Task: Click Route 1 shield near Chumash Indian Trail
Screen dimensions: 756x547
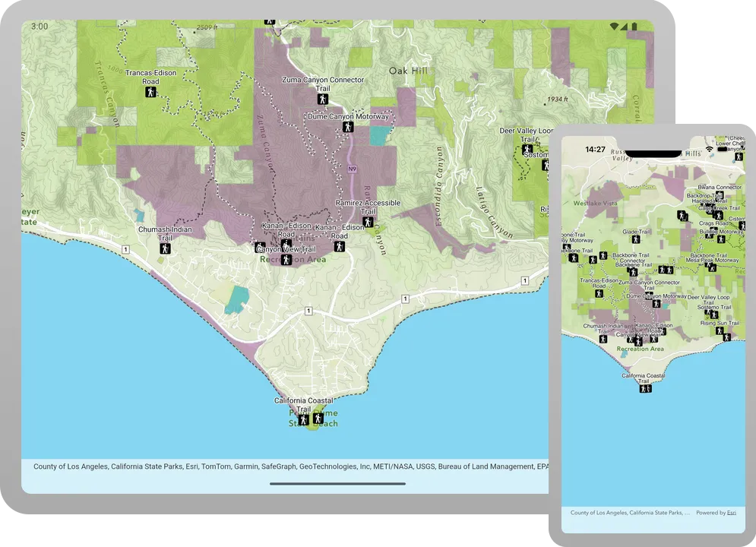Action: pyautogui.click(x=125, y=249)
